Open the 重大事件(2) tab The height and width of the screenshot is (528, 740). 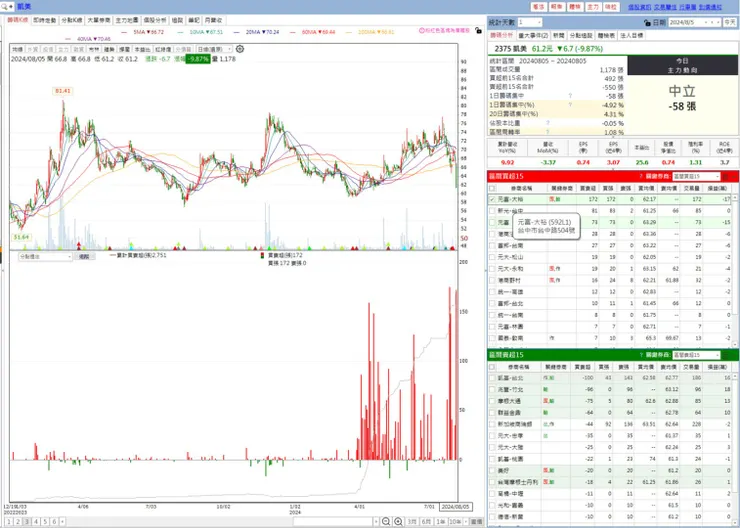533,35
